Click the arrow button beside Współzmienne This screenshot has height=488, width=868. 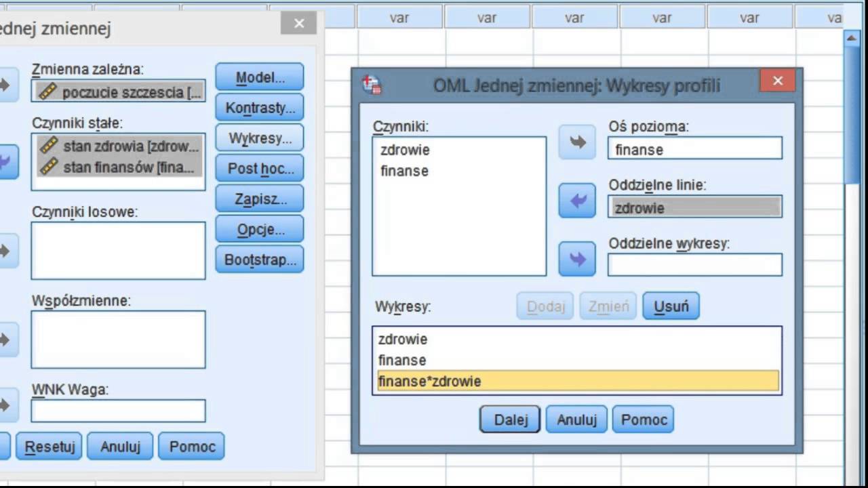click(7, 339)
